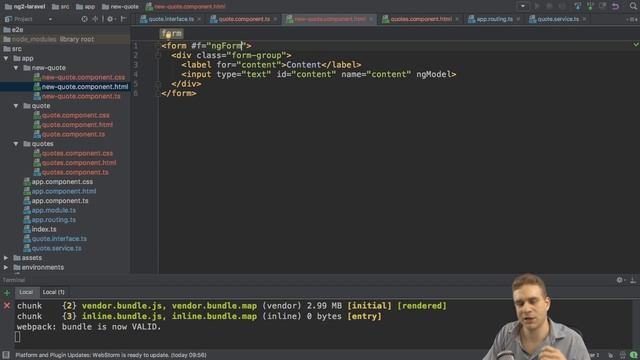Close the quote.service.ts tab
This screenshot has width=640, height=360.
[584, 19]
